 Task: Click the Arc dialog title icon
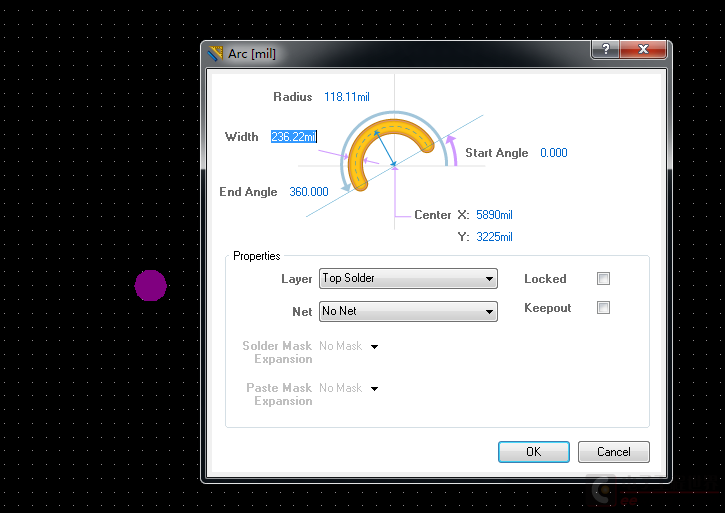(x=215, y=54)
